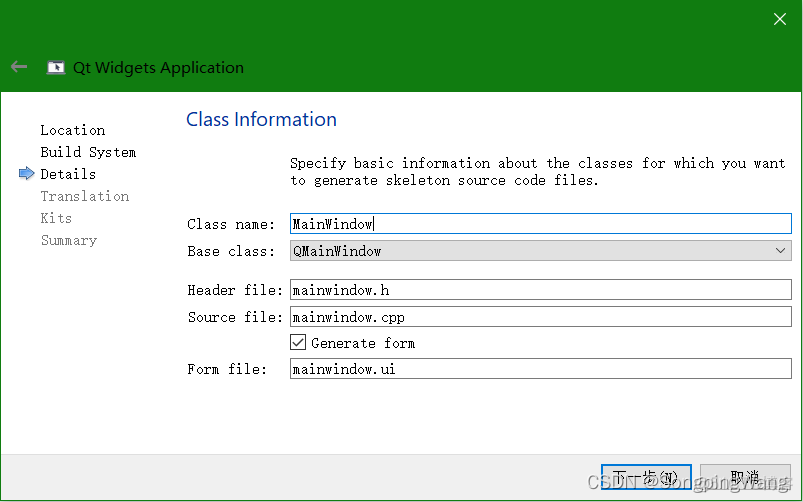Open the Base class dropdown
The width and height of the screenshot is (803, 502).
540,251
